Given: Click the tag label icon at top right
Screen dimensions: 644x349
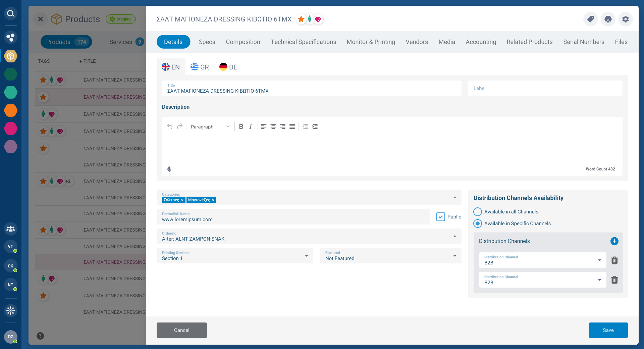Looking at the screenshot, I should [x=590, y=19].
